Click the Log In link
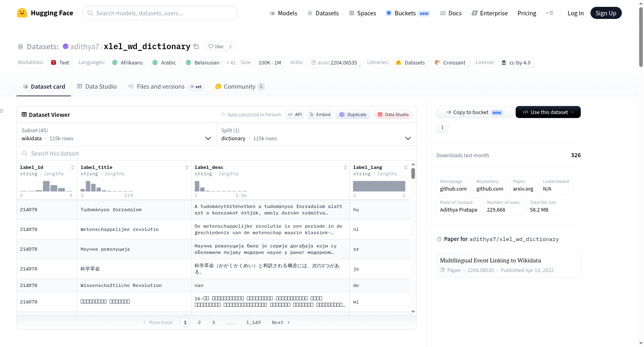 (575, 13)
